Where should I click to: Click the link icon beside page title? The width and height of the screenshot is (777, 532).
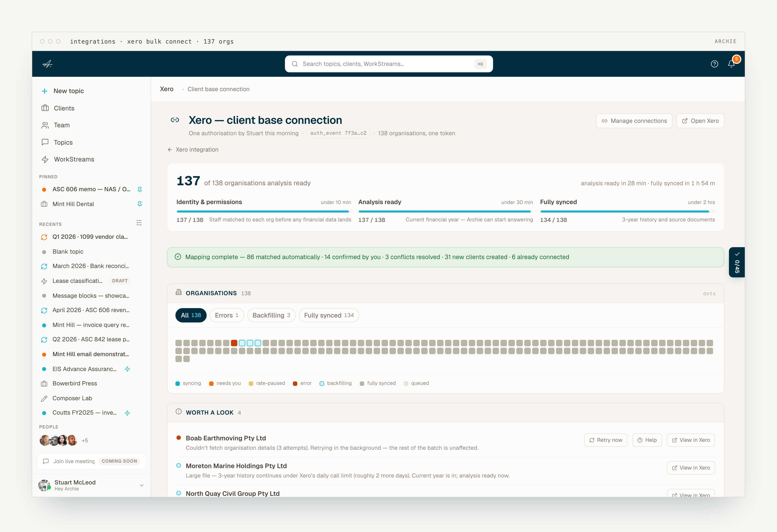(175, 120)
